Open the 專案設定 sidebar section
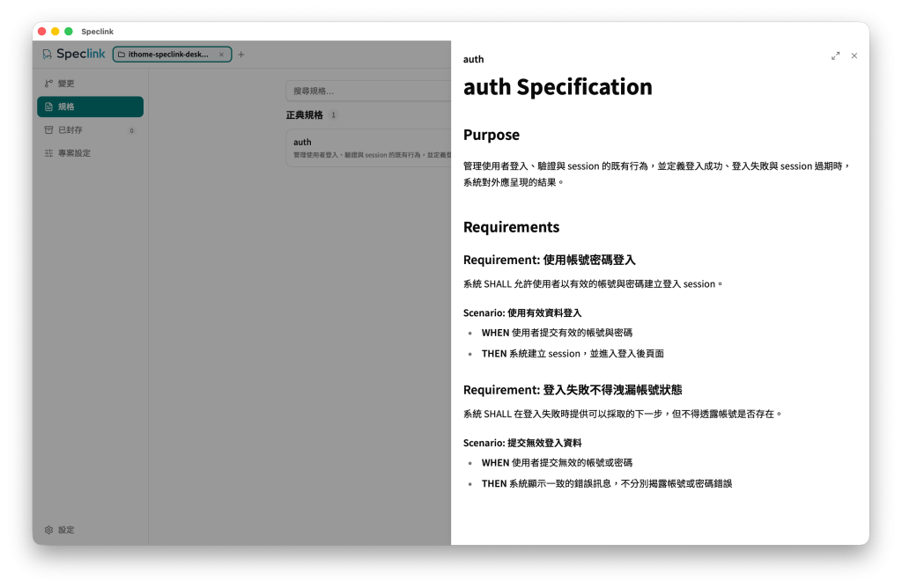This screenshot has height=588, width=902. tap(91, 153)
